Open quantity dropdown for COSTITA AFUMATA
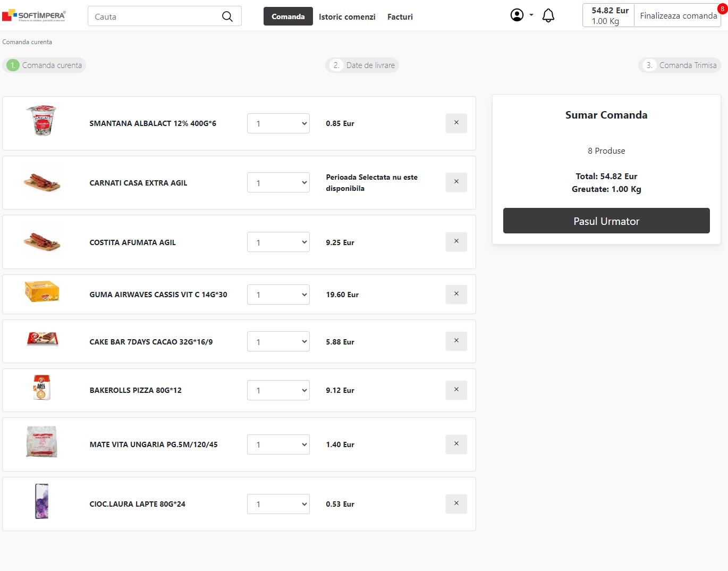This screenshot has width=728, height=571. point(278,242)
